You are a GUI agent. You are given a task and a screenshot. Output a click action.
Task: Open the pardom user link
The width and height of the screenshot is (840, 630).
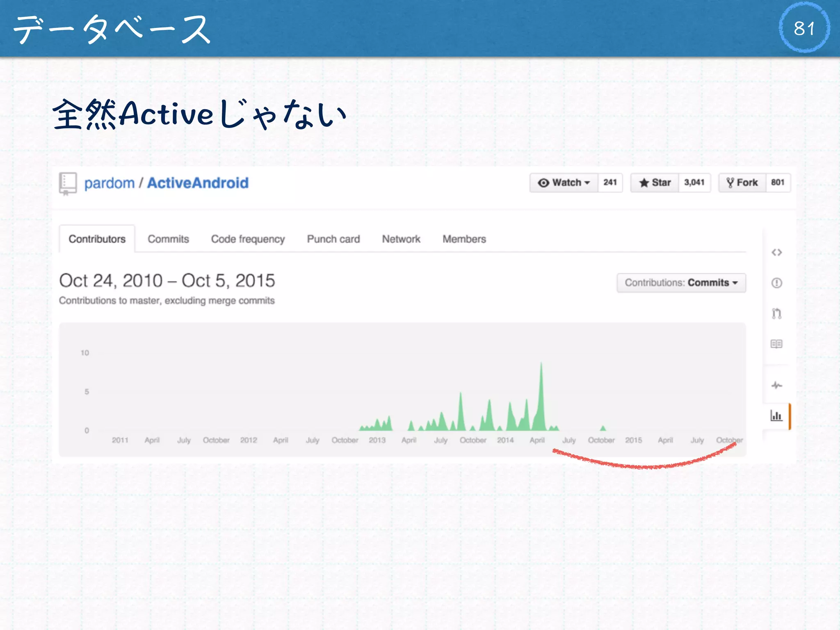110,183
